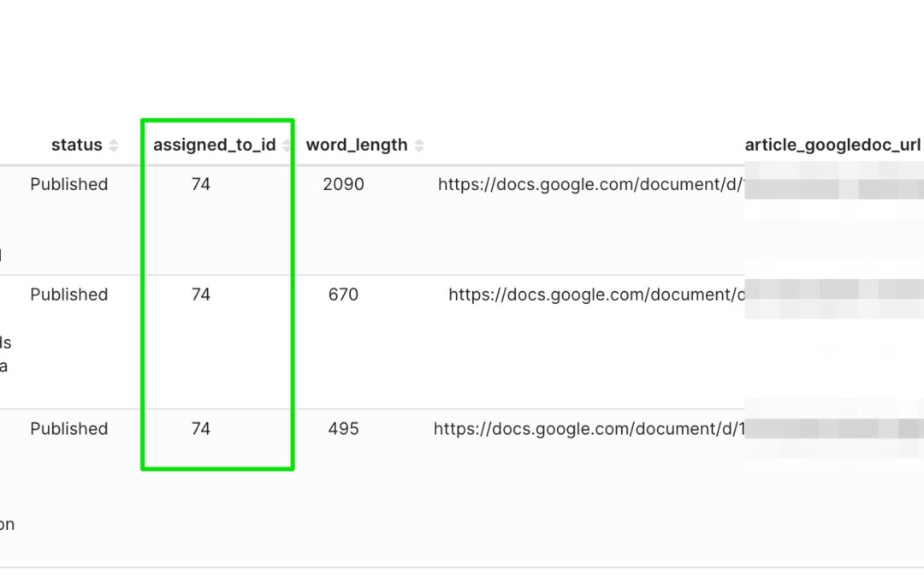The image size is (924, 578).
Task: Select the Published status in the 495-word row
Action: 68,429
